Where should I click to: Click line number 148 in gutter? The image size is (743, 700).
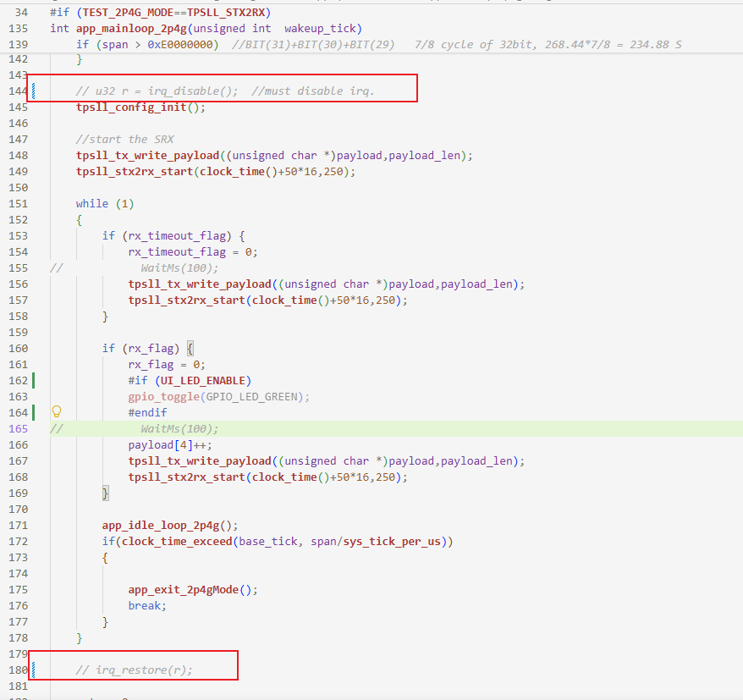[19, 156]
